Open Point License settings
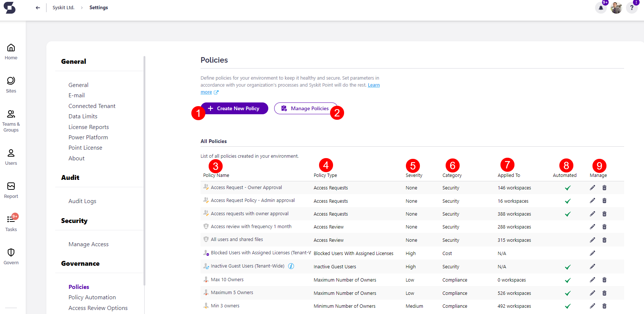The image size is (644, 314). point(85,147)
